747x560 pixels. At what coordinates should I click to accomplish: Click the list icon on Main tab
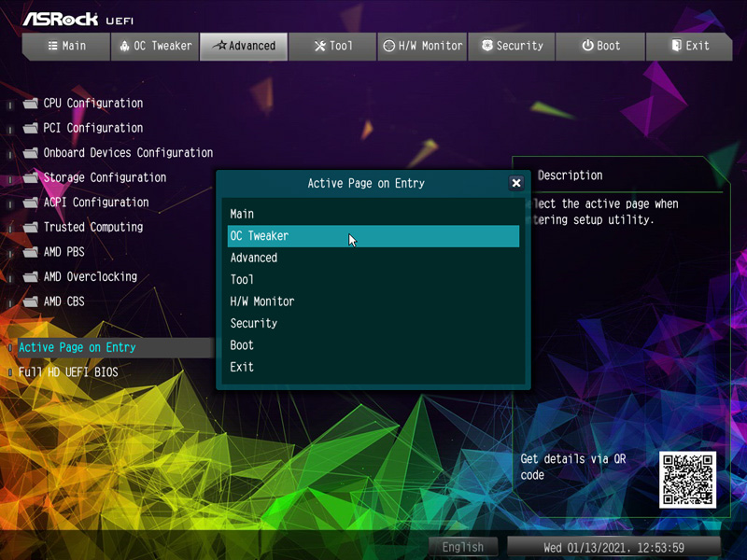coord(52,46)
